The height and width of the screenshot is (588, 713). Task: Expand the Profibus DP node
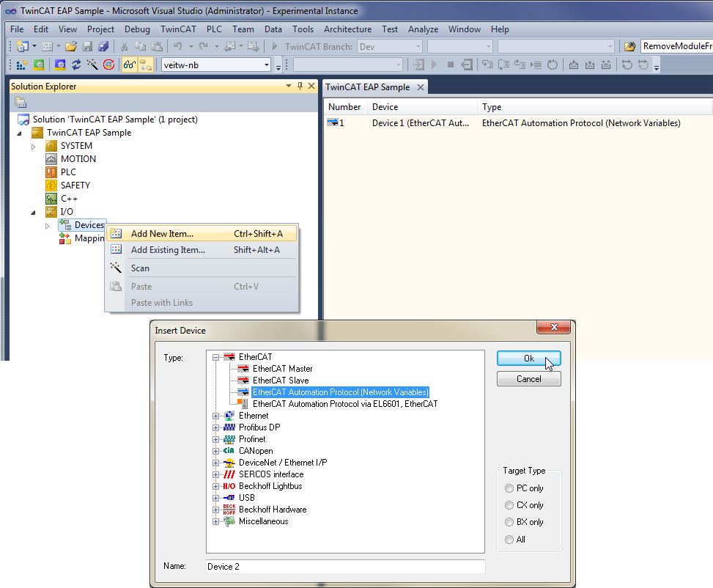pyautogui.click(x=216, y=427)
